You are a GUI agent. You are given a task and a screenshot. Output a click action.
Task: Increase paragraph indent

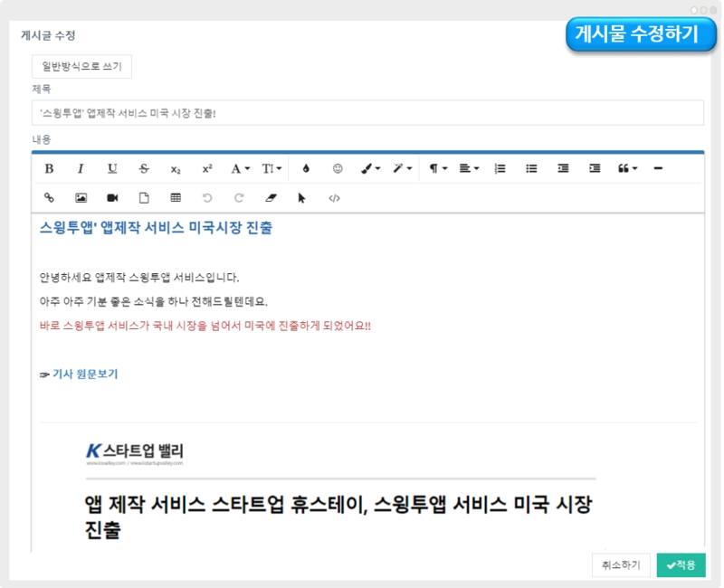click(x=595, y=168)
